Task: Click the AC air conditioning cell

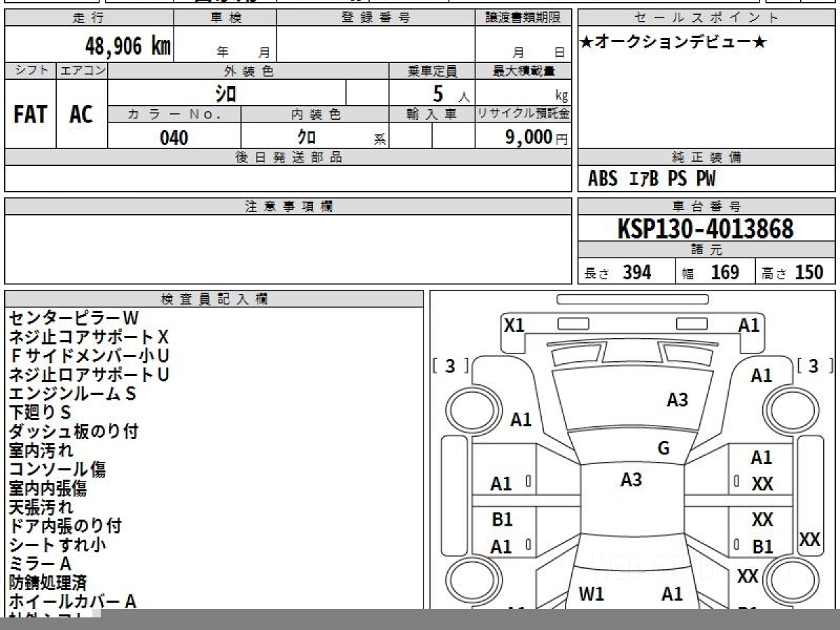Action: click(x=81, y=115)
